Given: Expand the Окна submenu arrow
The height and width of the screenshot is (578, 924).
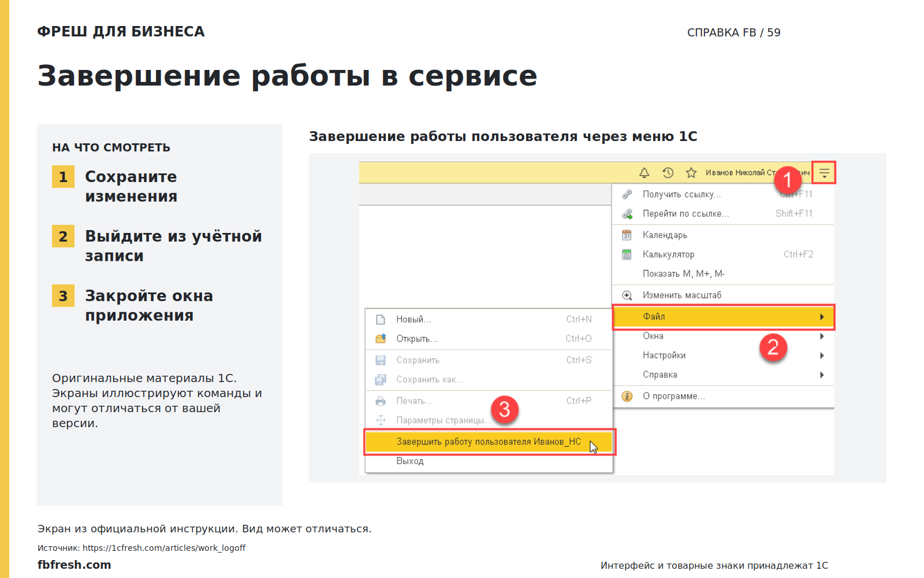Looking at the screenshot, I should tap(822, 336).
